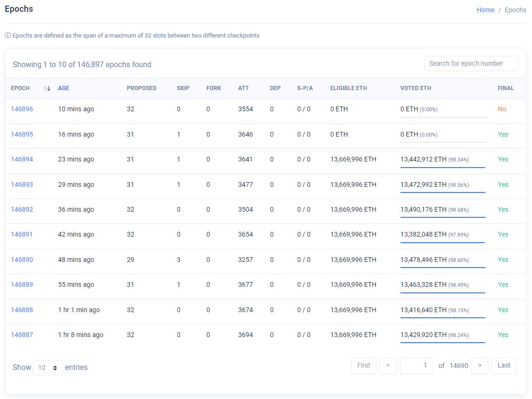Click the sort arrows icon beside Epoch

(x=47, y=88)
